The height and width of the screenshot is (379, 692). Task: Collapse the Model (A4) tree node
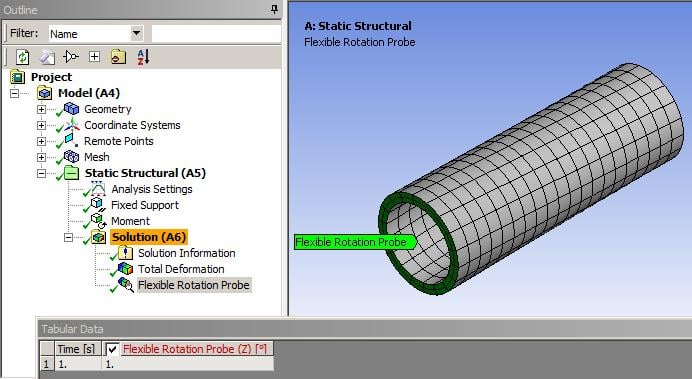15,93
